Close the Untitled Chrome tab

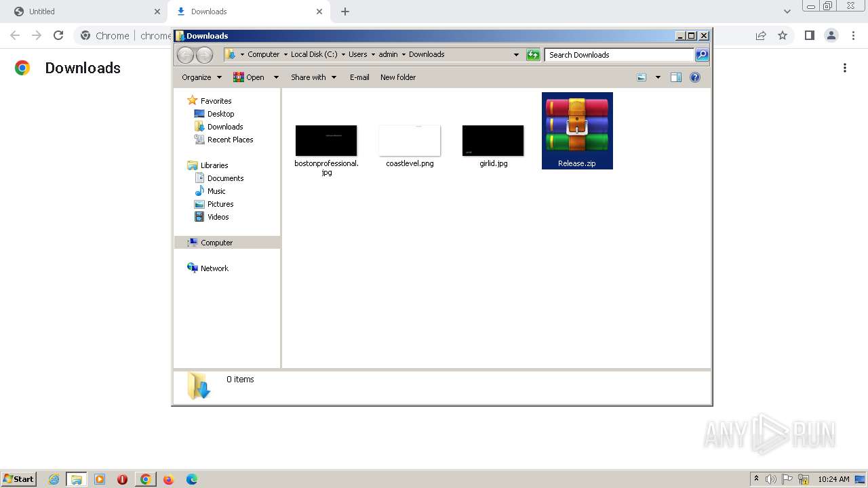coord(157,12)
